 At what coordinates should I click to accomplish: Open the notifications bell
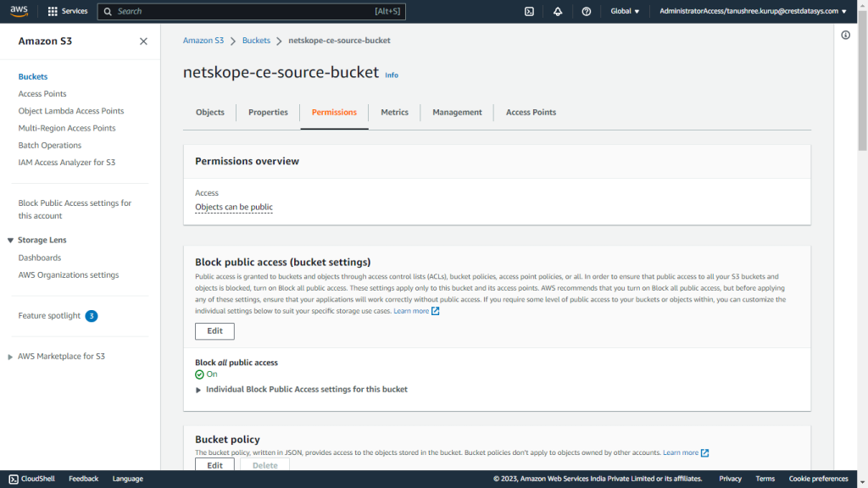pyautogui.click(x=558, y=11)
